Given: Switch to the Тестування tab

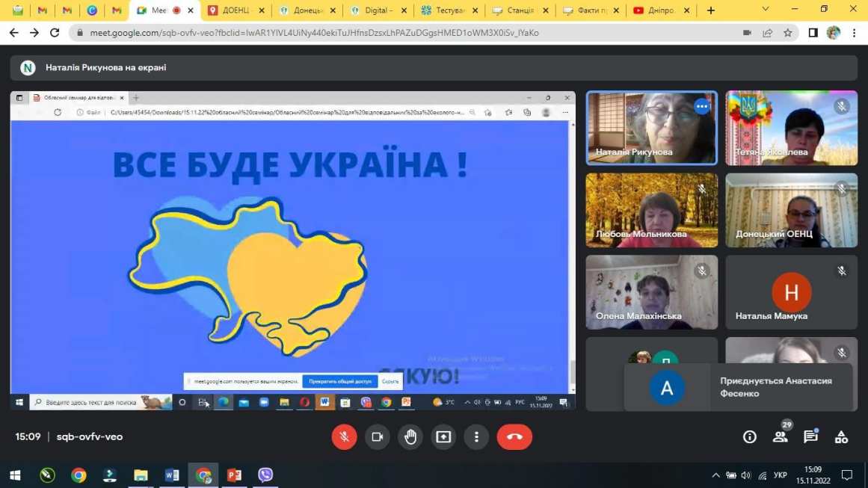Looking at the screenshot, I should (450, 10).
